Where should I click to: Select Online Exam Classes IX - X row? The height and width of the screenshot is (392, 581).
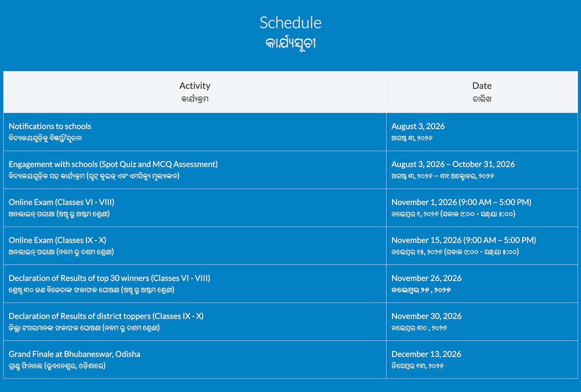click(x=195, y=245)
